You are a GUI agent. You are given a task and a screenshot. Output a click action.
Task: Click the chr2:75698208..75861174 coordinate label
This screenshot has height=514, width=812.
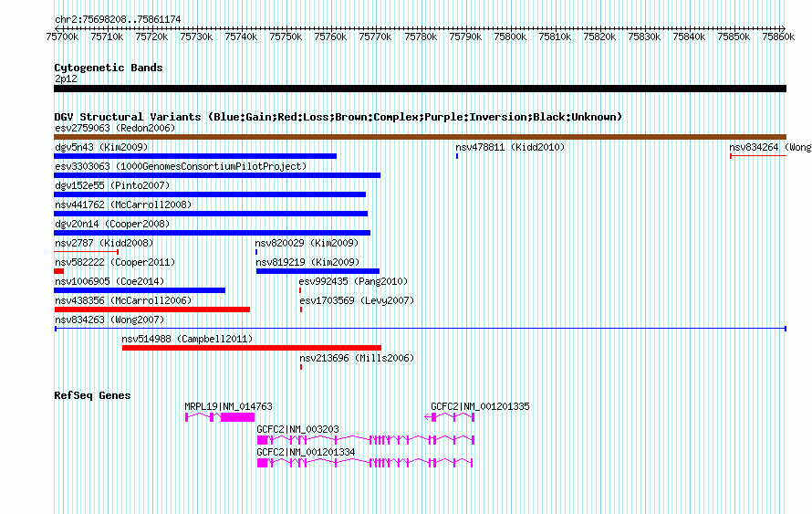click(x=118, y=20)
